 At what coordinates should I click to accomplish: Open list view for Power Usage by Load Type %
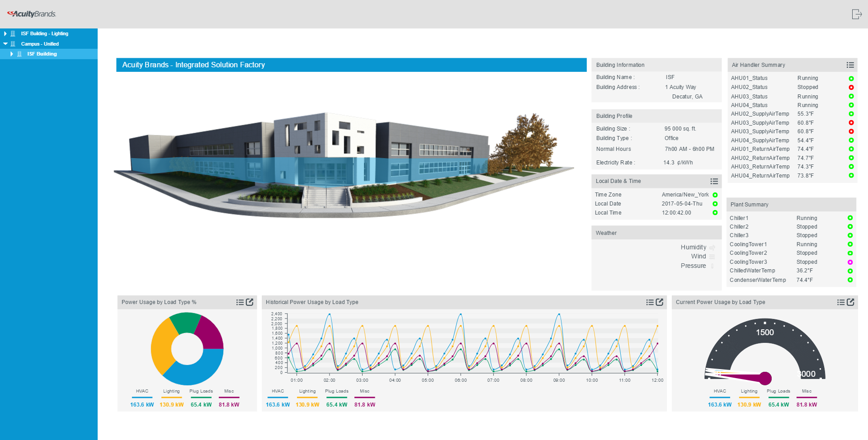click(x=240, y=302)
